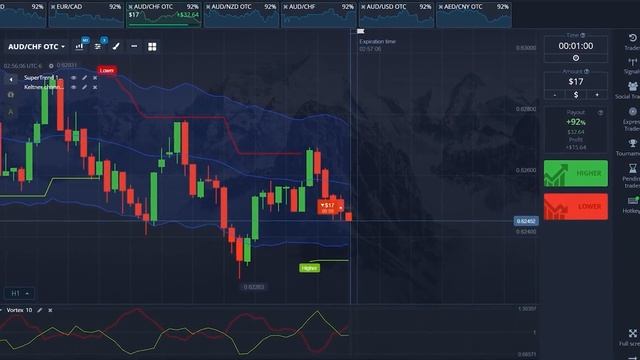
Task: Toggle visibility of SuperTrend indicator
Action: pos(73,78)
